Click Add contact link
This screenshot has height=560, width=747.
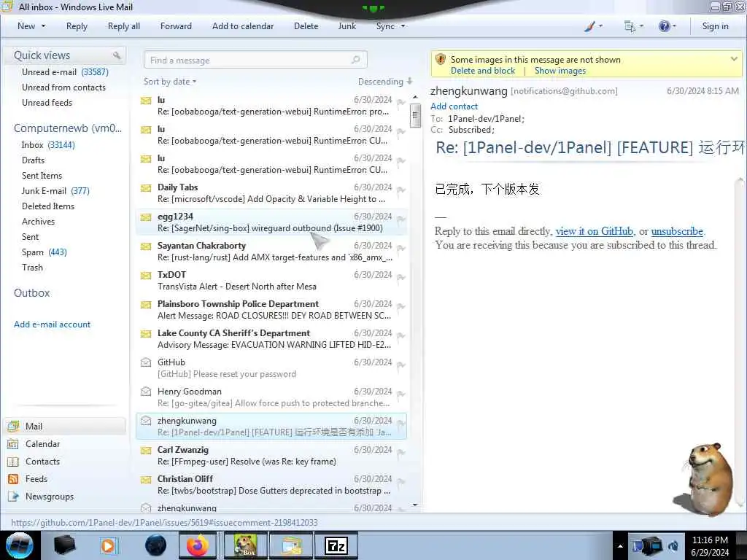point(454,106)
